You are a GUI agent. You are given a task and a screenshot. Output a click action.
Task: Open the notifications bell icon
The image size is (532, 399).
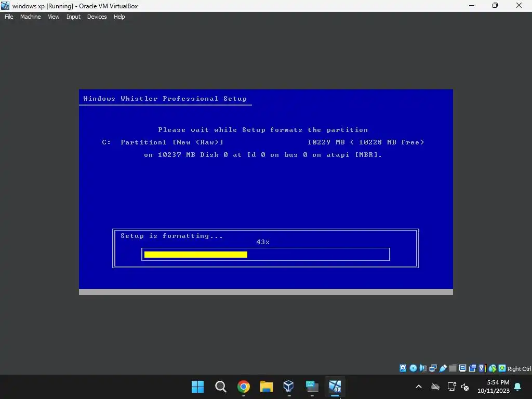pyautogui.click(x=518, y=387)
